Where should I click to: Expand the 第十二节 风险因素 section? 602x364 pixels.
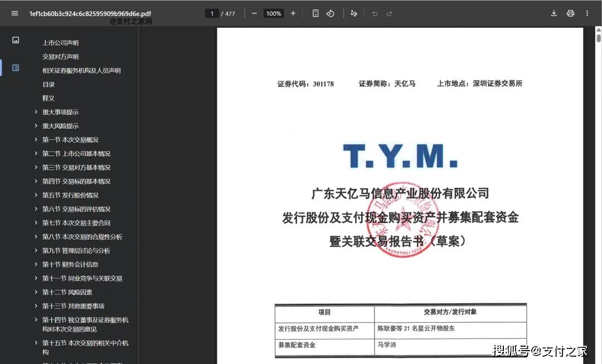coord(36,292)
